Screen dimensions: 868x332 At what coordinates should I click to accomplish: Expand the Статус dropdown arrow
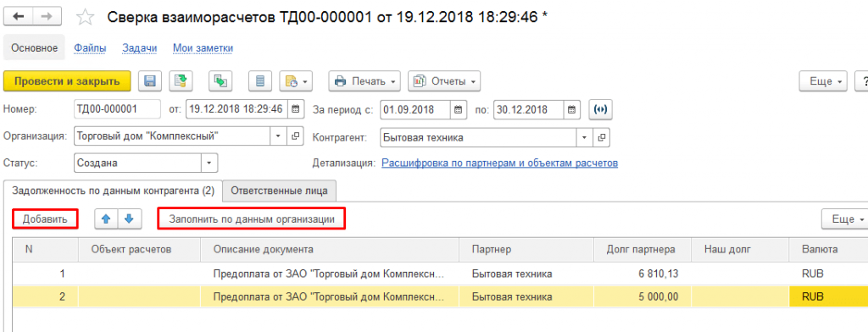209,163
